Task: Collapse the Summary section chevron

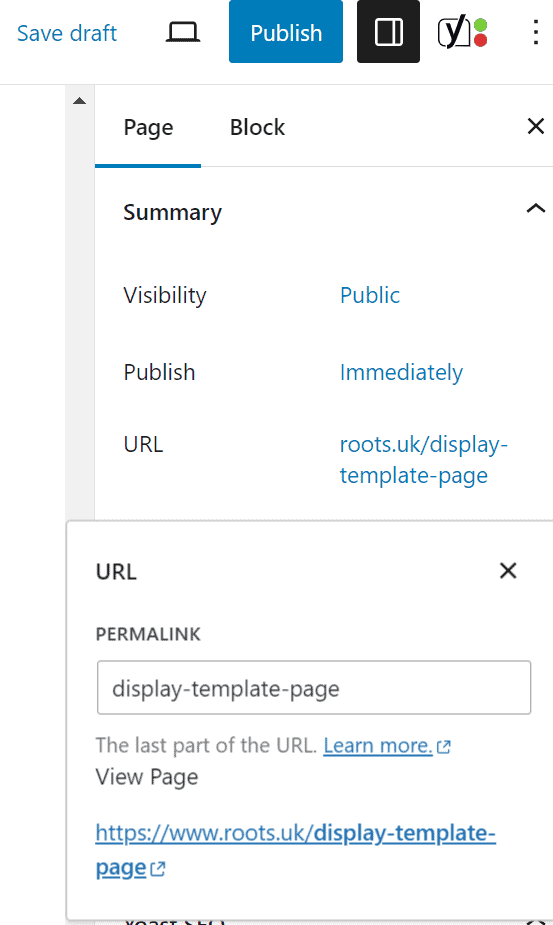Action: (x=535, y=208)
